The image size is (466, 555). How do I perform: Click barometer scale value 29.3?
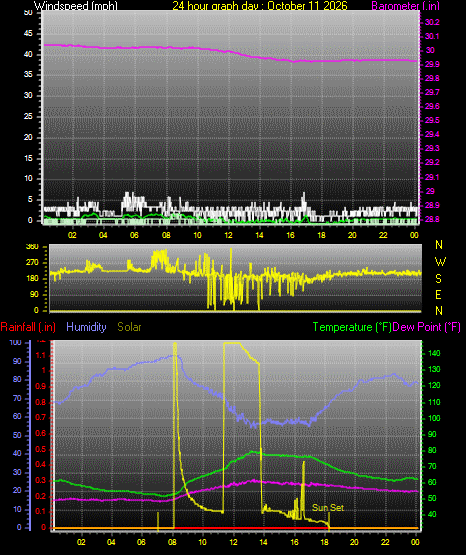tap(432, 148)
